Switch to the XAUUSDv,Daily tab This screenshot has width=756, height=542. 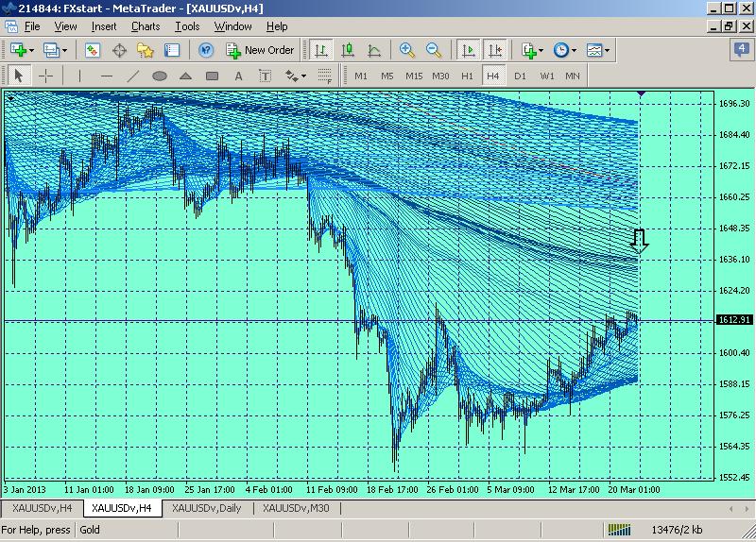coord(209,509)
